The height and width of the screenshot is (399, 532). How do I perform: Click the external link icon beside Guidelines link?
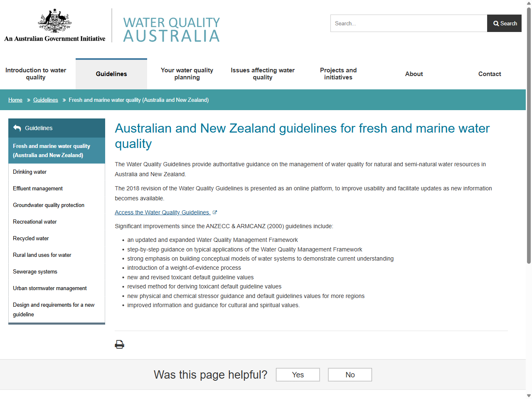click(215, 212)
